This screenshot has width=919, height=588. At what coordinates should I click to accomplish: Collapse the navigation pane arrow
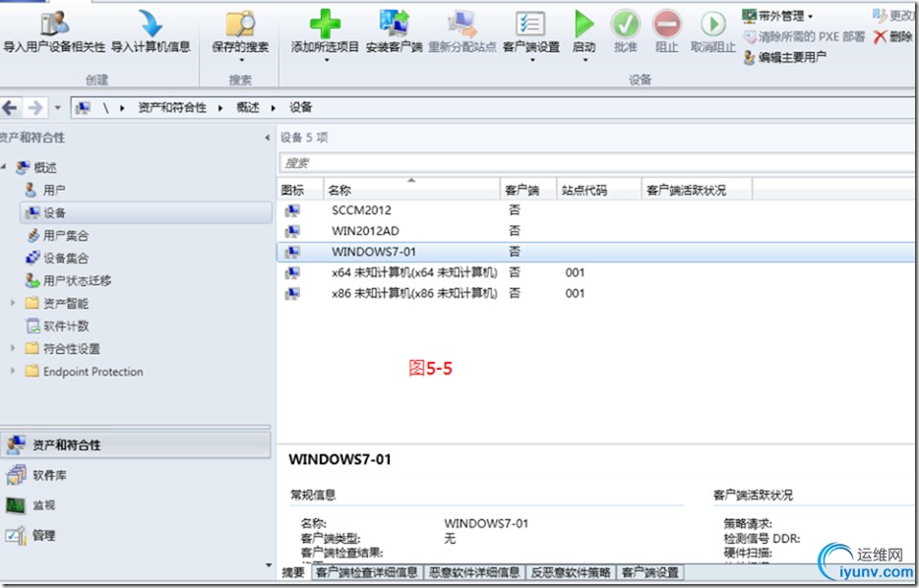click(x=268, y=138)
